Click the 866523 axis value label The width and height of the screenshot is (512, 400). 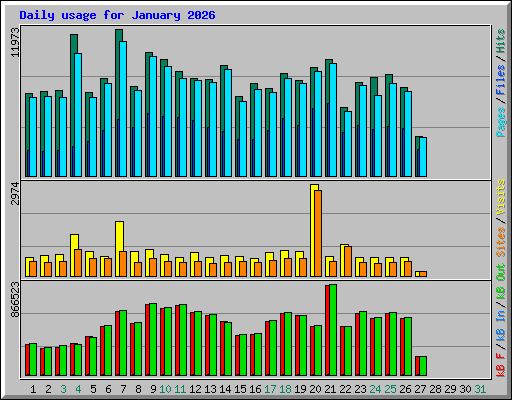tap(15, 300)
